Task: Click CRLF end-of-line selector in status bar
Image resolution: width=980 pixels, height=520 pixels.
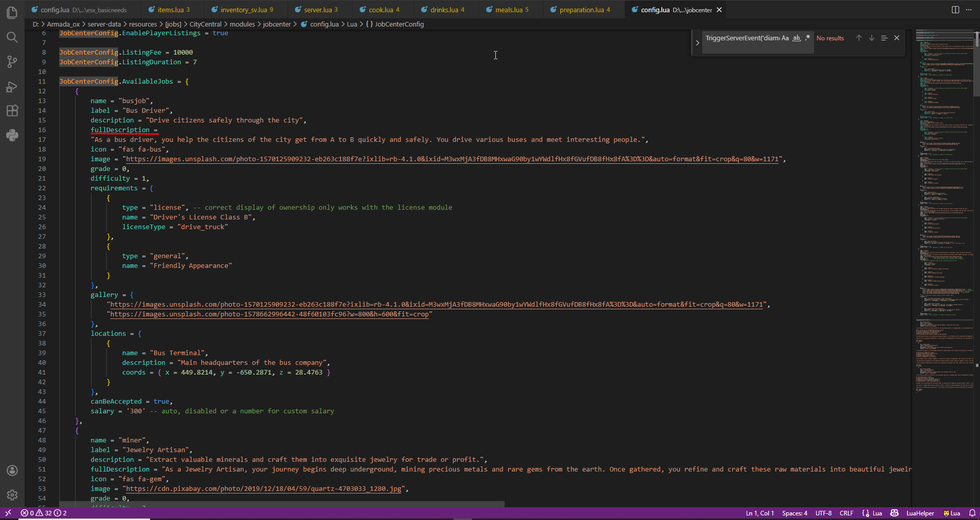Action: point(846,513)
